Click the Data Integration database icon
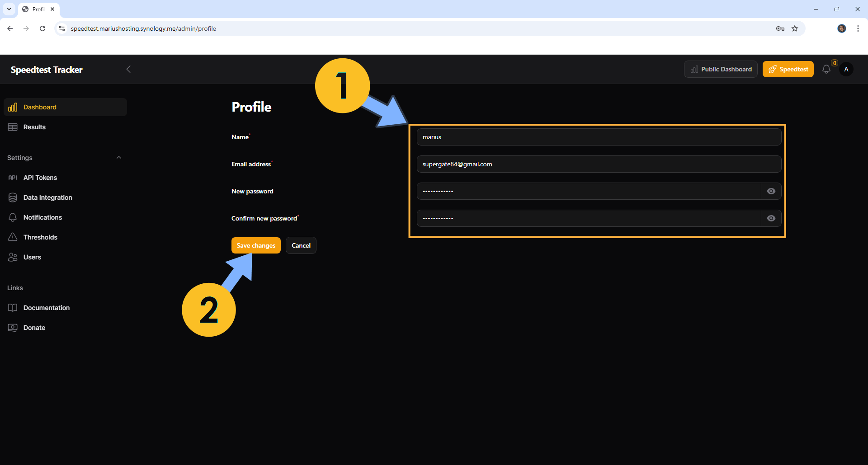Screen dimensions: 868x465 (x=13, y=197)
